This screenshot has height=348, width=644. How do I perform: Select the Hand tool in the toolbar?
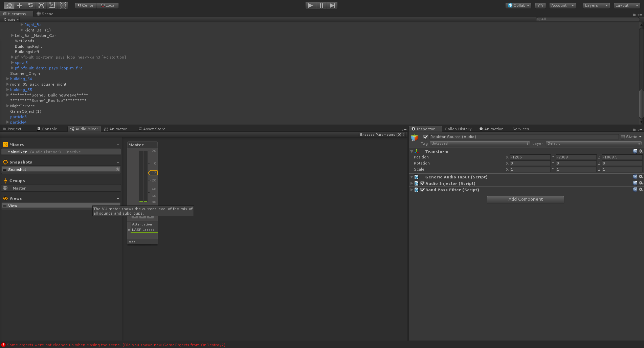8,5
